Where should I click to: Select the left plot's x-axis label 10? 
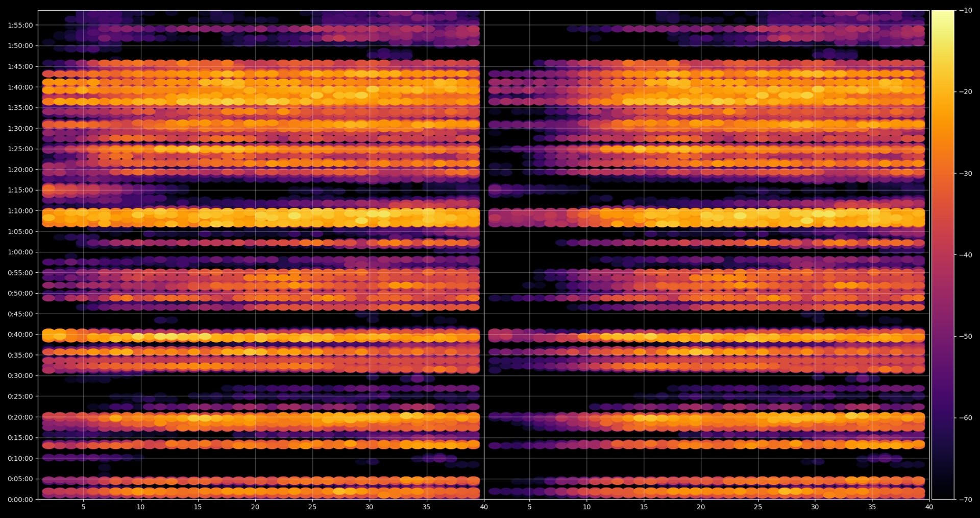click(x=140, y=507)
